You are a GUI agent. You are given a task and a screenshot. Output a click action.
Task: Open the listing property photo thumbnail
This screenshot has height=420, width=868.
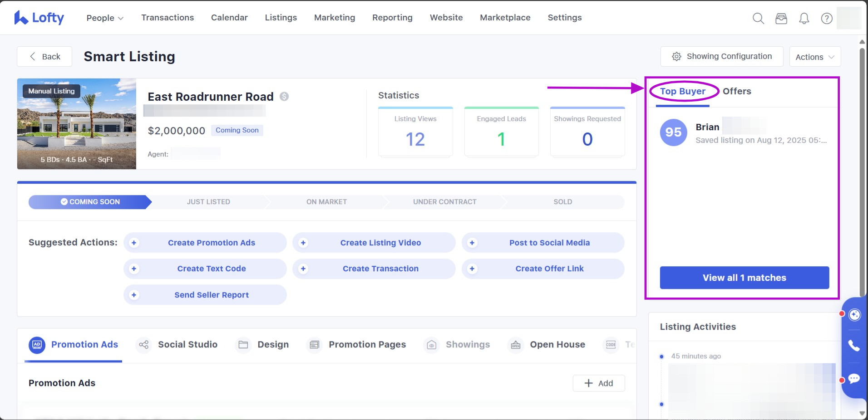(77, 124)
